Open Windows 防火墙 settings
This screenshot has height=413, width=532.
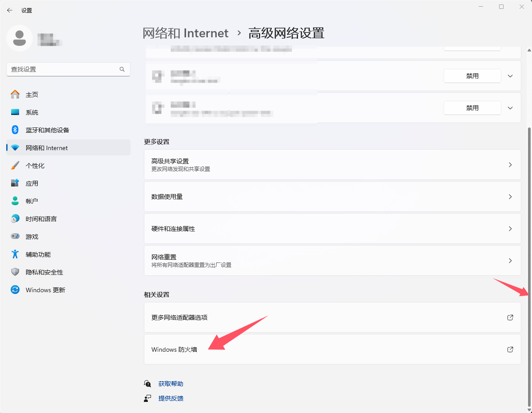333,349
